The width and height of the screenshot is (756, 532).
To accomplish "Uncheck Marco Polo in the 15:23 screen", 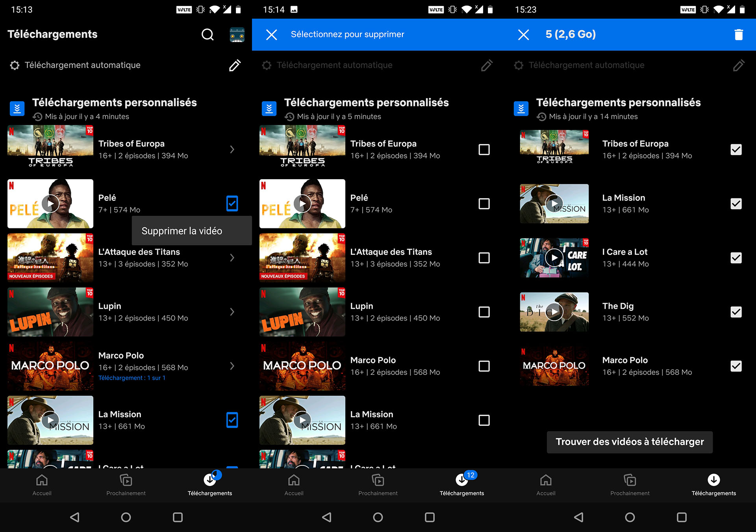I will (736, 366).
